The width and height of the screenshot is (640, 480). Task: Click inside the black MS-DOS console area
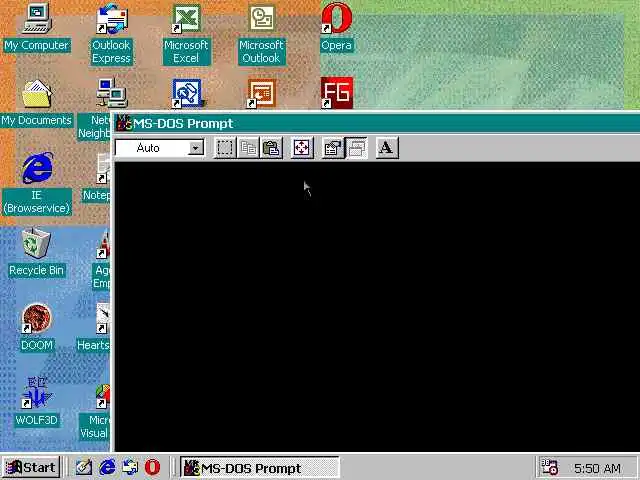[x=377, y=306]
